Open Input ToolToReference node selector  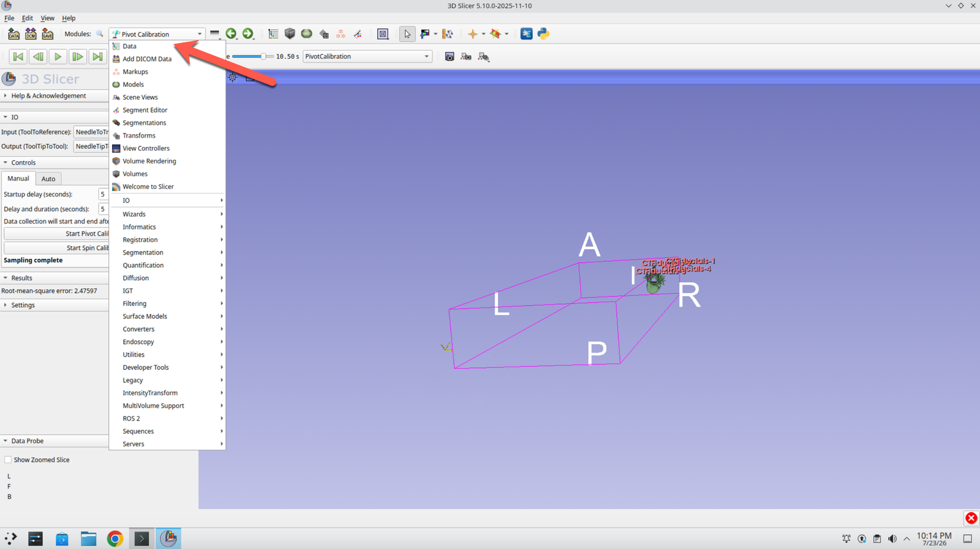pyautogui.click(x=91, y=132)
